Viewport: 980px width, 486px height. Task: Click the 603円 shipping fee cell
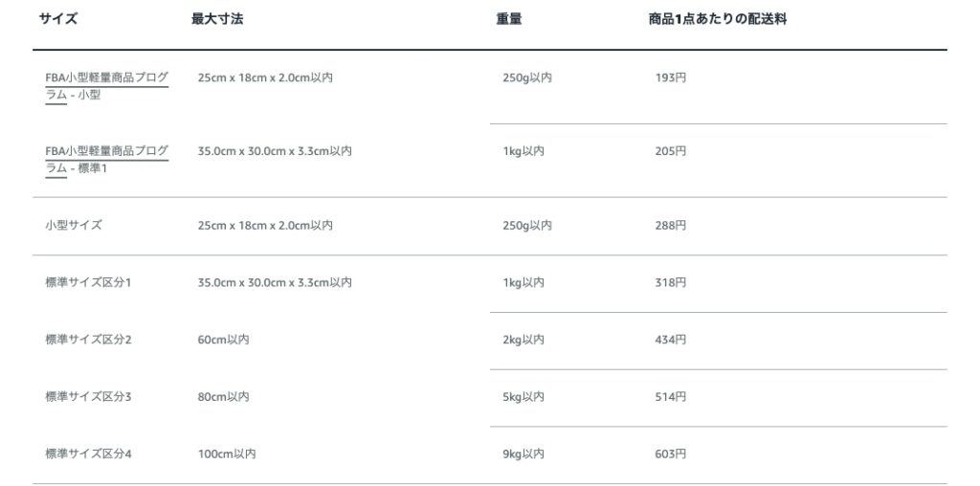670,453
